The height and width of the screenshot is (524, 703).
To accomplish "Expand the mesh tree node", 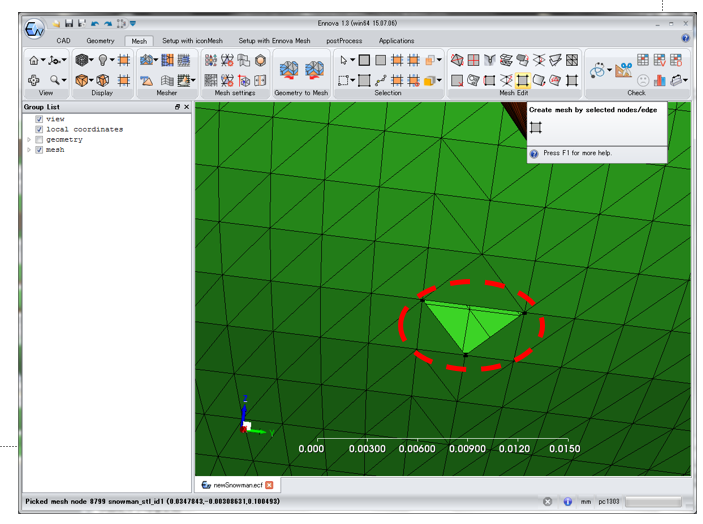I will pos(29,150).
